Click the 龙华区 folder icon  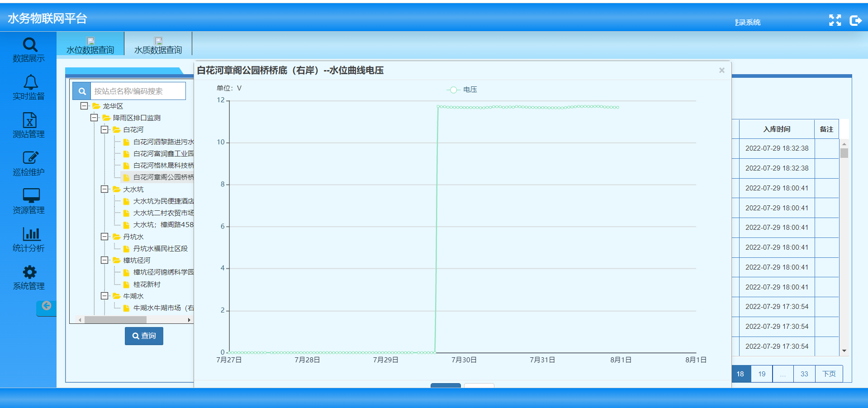96,106
